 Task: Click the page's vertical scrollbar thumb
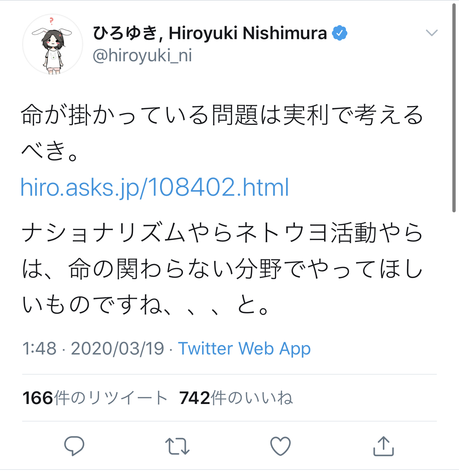click(454, 107)
